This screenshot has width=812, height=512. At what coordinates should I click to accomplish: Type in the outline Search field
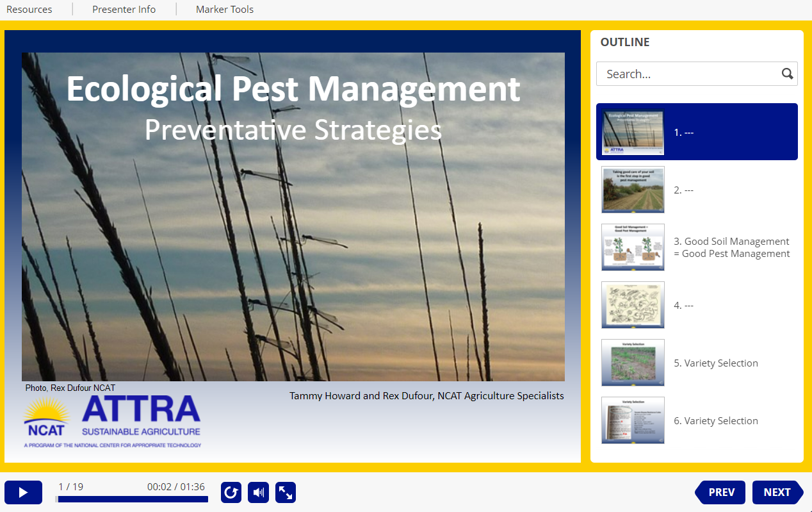point(688,74)
